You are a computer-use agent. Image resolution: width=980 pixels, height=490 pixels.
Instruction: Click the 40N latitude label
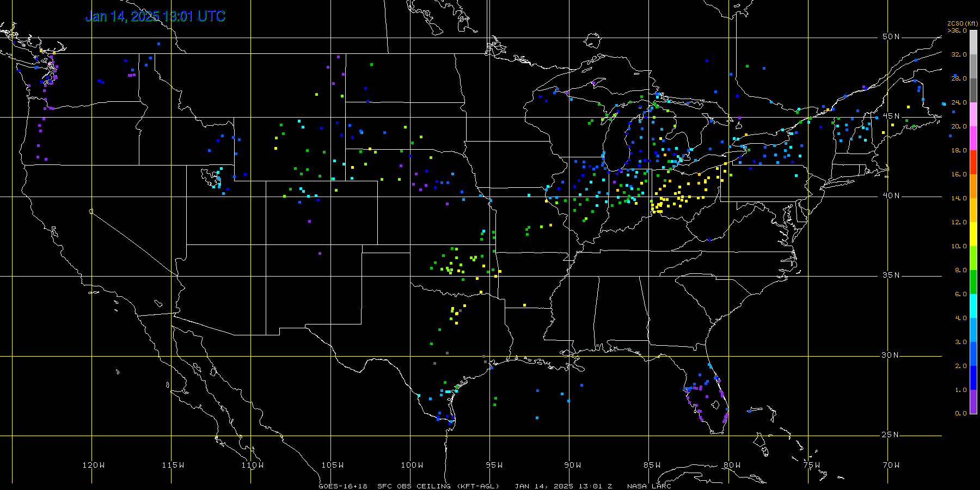point(891,195)
